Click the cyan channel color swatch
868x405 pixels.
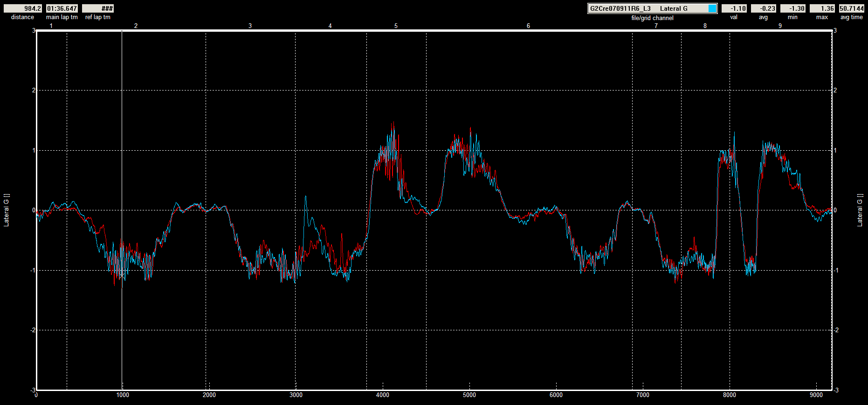point(712,8)
